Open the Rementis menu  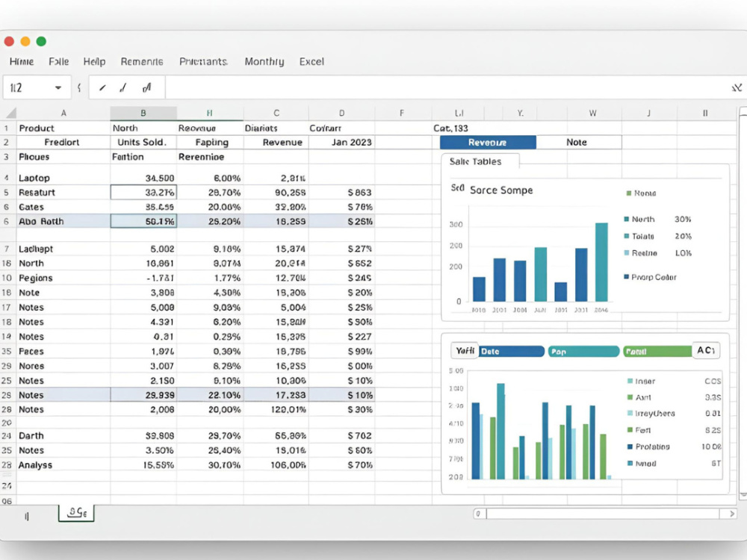coord(141,61)
